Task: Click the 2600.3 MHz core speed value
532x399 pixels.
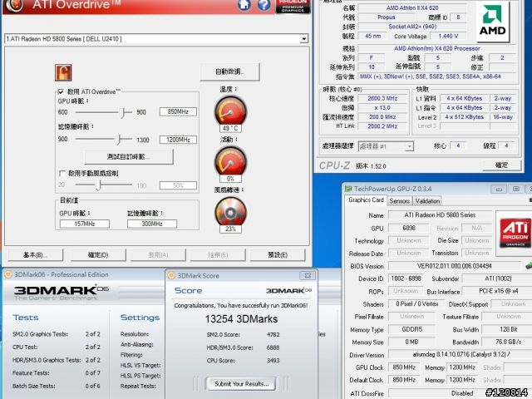Action: pyautogui.click(x=382, y=98)
